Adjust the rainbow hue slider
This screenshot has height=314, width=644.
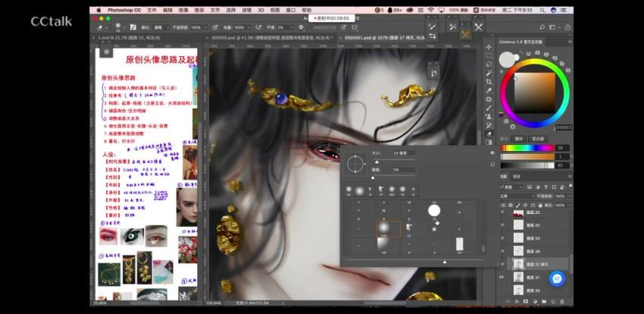[x=527, y=148]
